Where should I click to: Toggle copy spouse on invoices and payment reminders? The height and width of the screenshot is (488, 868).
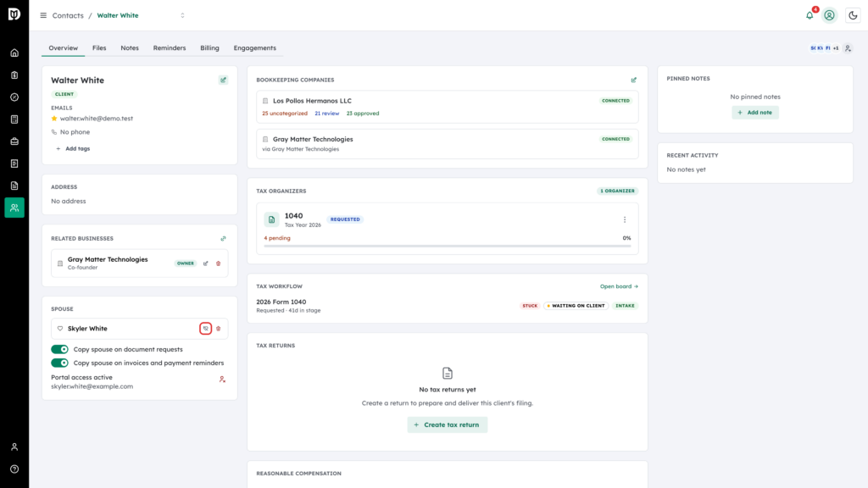point(60,363)
